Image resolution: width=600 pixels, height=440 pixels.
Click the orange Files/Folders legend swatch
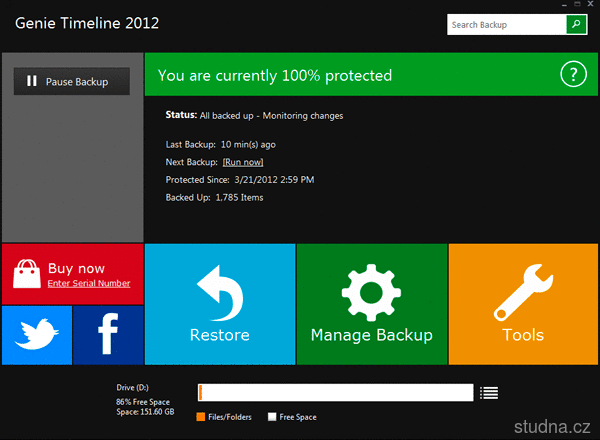click(x=200, y=417)
